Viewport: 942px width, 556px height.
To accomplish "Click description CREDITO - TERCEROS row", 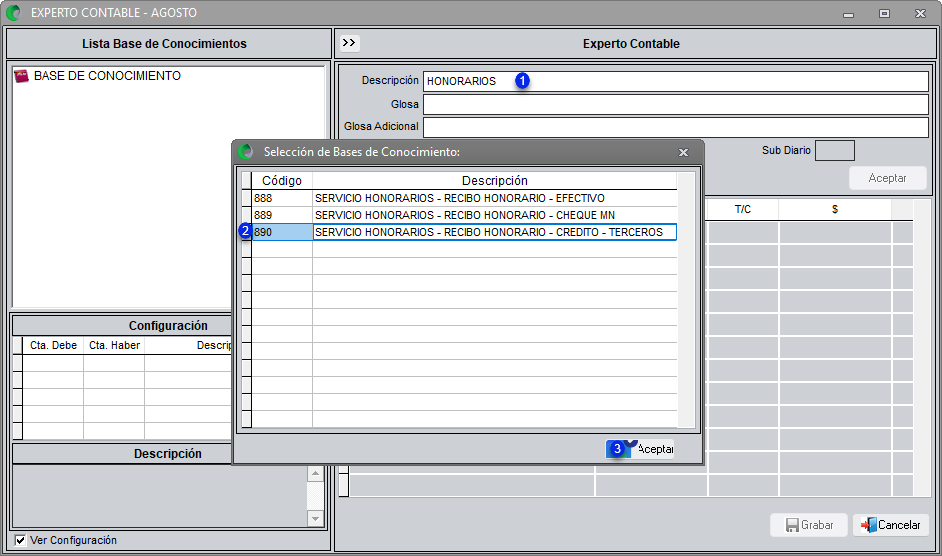I will click(494, 232).
